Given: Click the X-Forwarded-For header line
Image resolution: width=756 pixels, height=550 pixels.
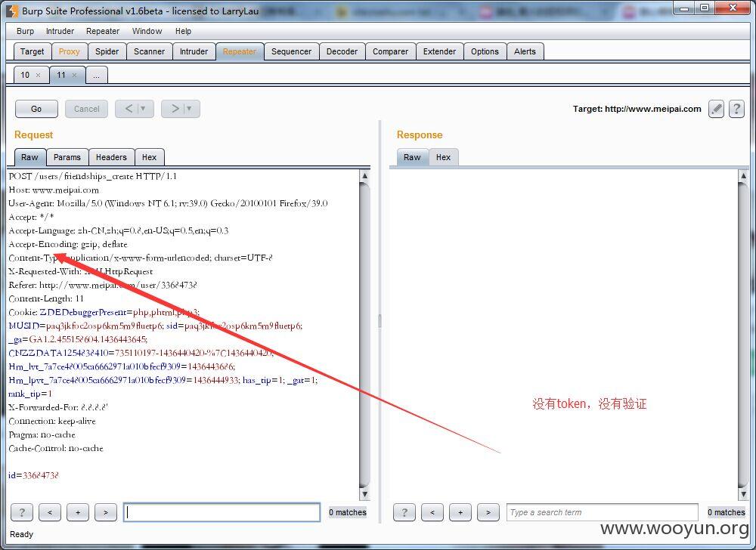Looking at the screenshot, I should (58, 407).
